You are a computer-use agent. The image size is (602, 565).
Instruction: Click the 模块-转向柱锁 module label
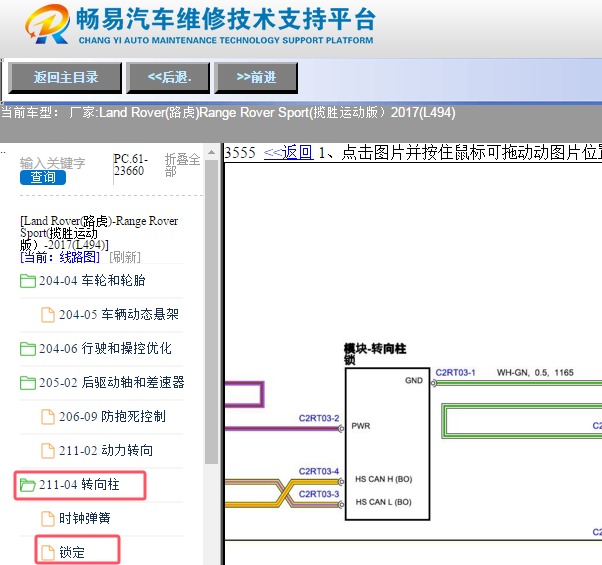[375, 354]
